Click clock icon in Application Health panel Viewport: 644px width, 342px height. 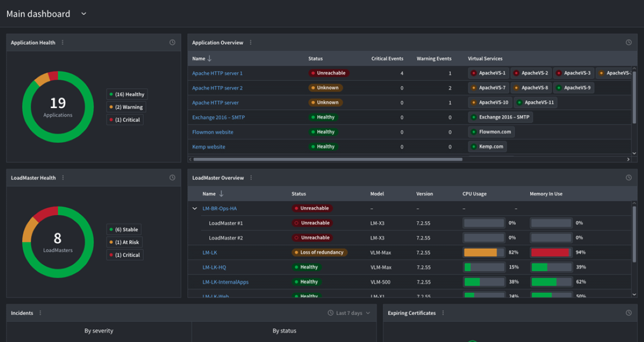pyautogui.click(x=172, y=42)
